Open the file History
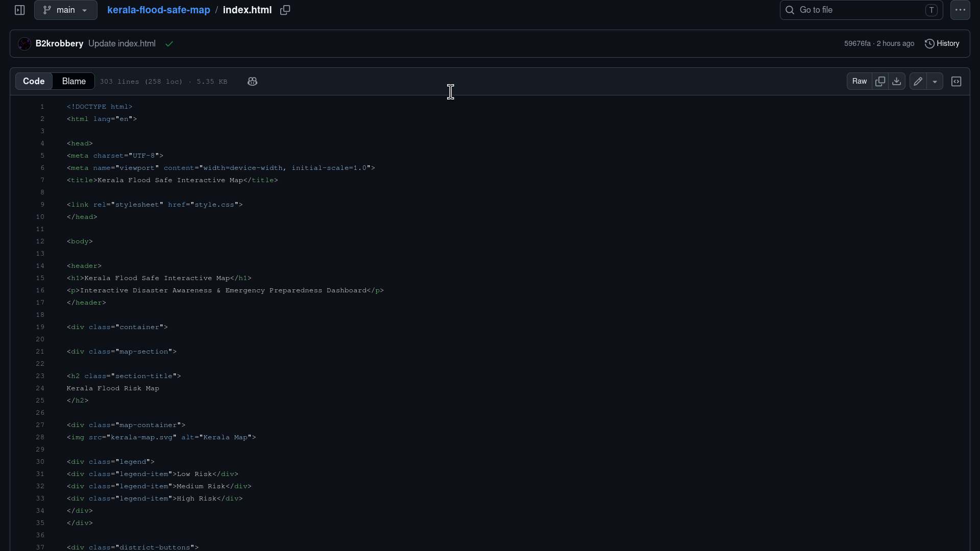The image size is (980, 551). [x=942, y=44]
